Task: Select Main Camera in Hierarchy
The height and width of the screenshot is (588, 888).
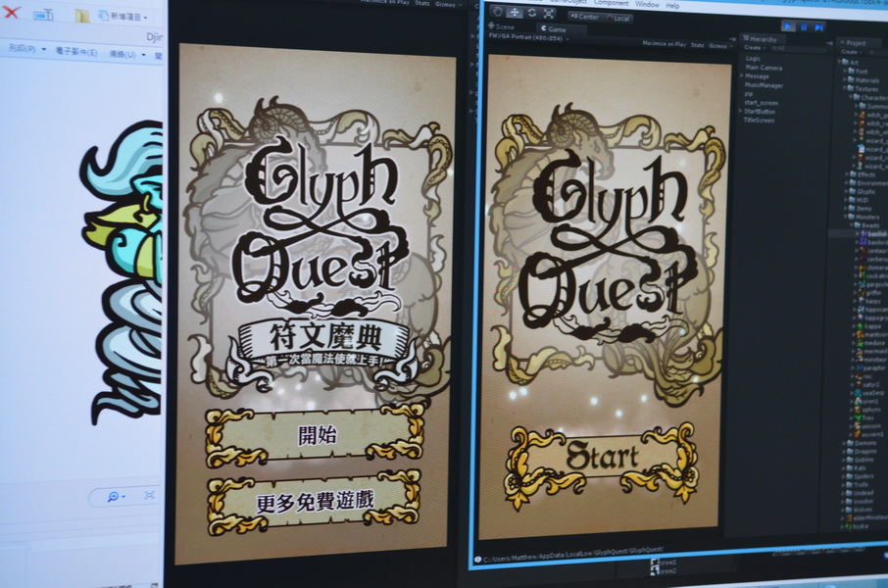Action: pos(763,68)
